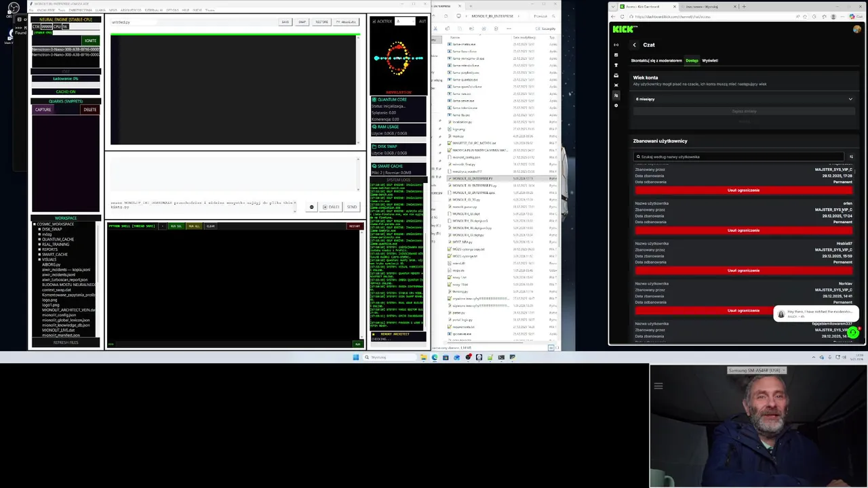Click the trophy icon in Kick sidebar
This screenshot has height=488, width=868.
click(x=616, y=65)
